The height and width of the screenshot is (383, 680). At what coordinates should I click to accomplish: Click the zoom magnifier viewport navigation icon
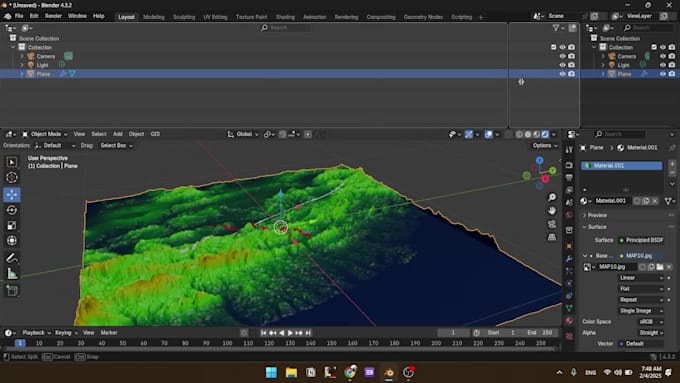tap(552, 197)
